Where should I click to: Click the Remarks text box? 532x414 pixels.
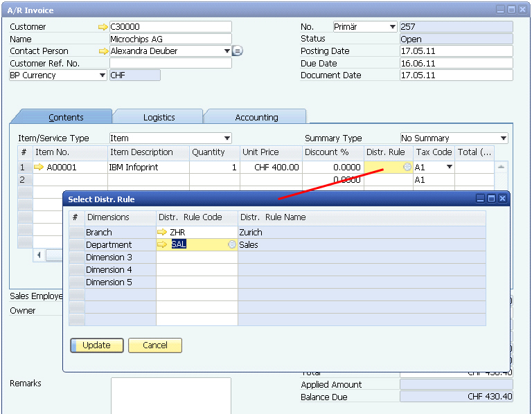tap(171, 396)
